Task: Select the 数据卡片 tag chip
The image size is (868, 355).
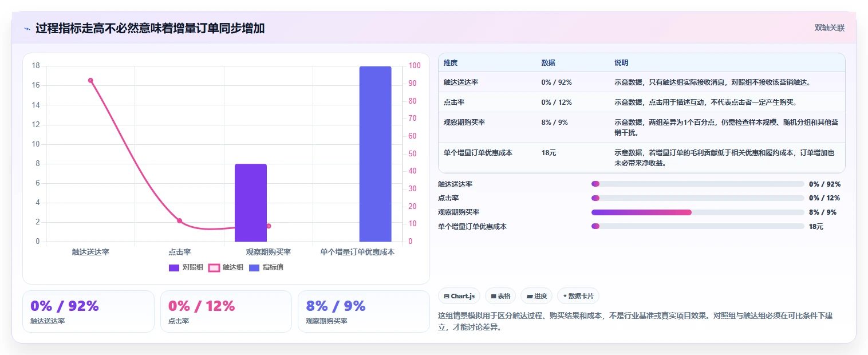Action: 578,296
